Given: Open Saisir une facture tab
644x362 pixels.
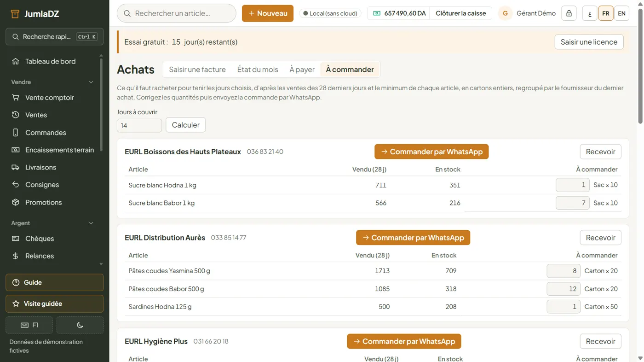Looking at the screenshot, I should pyautogui.click(x=197, y=70).
